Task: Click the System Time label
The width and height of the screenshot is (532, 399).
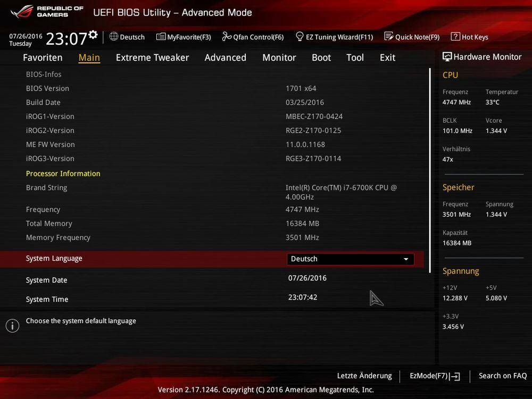Action: point(47,300)
